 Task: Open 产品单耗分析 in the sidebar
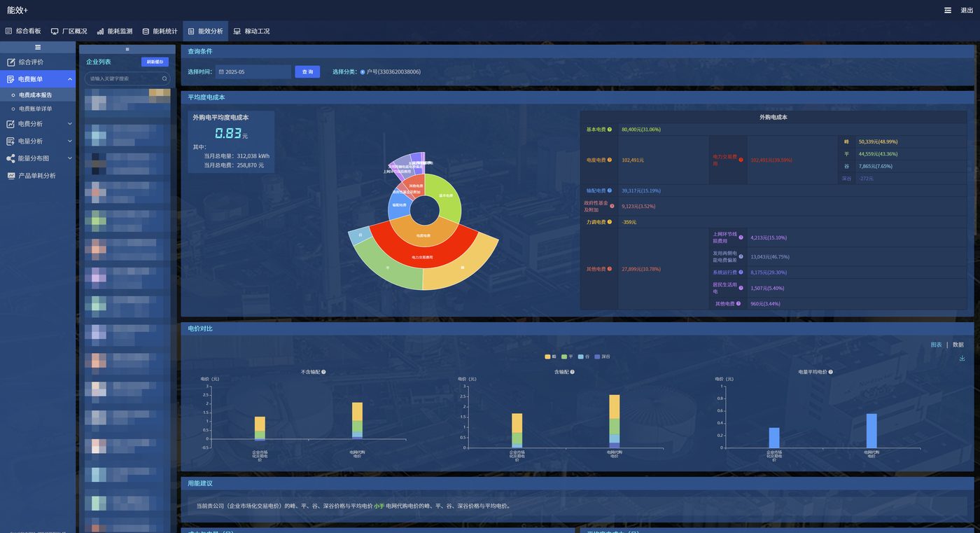[x=36, y=176]
